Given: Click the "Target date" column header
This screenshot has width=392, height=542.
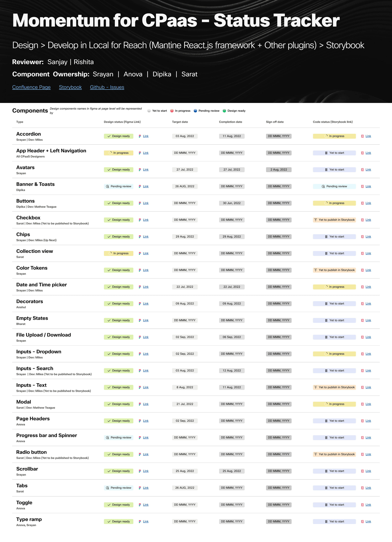Looking at the screenshot, I should [180, 122].
